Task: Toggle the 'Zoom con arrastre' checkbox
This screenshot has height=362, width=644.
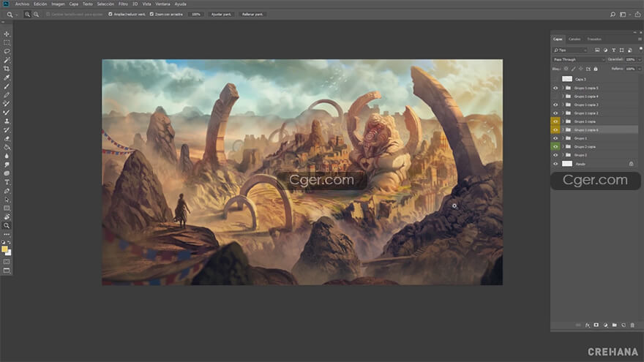Action: (151, 15)
